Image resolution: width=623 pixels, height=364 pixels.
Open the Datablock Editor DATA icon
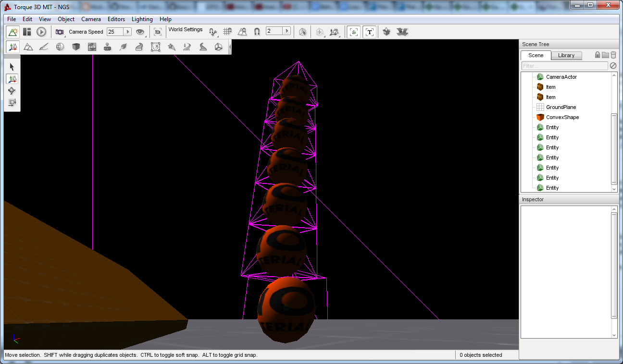[92, 47]
